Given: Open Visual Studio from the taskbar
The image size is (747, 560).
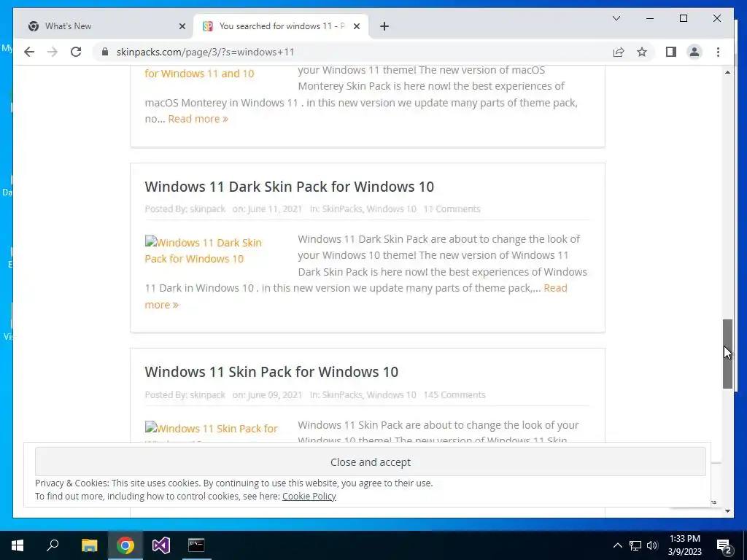Looking at the screenshot, I should [x=161, y=545].
